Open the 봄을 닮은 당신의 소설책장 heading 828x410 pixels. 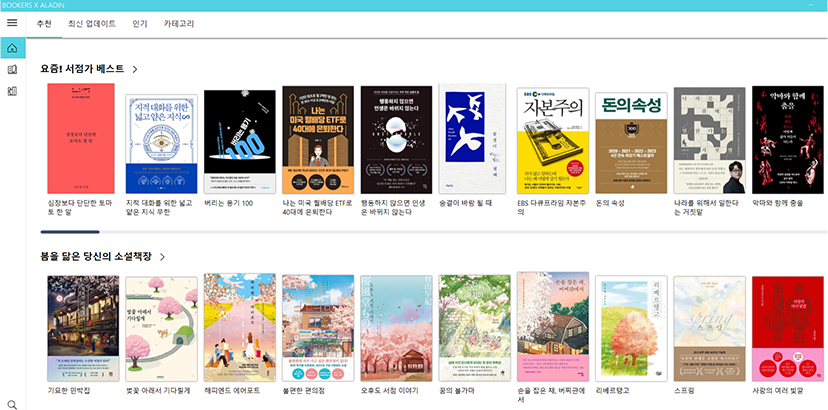point(96,257)
